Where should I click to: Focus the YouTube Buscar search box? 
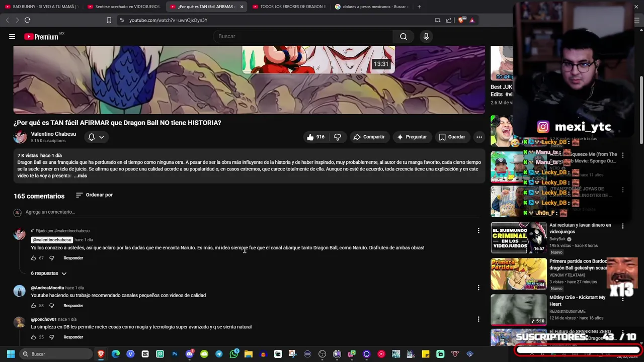point(303,36)
